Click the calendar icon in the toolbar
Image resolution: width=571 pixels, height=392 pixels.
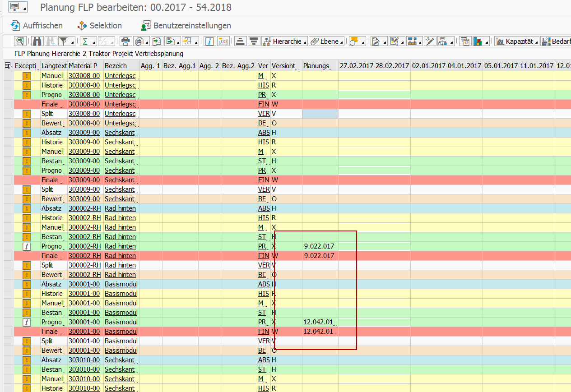click(465, 42)
